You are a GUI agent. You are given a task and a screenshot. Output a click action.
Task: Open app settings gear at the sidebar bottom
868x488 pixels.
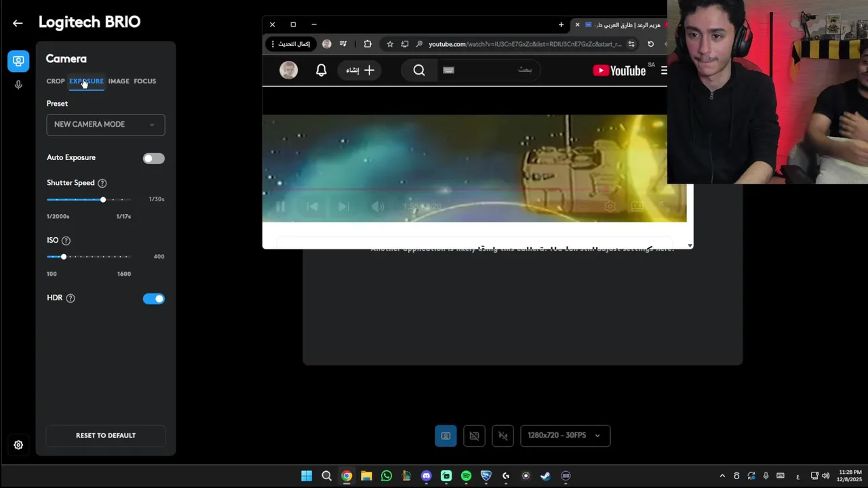[18, 445]
